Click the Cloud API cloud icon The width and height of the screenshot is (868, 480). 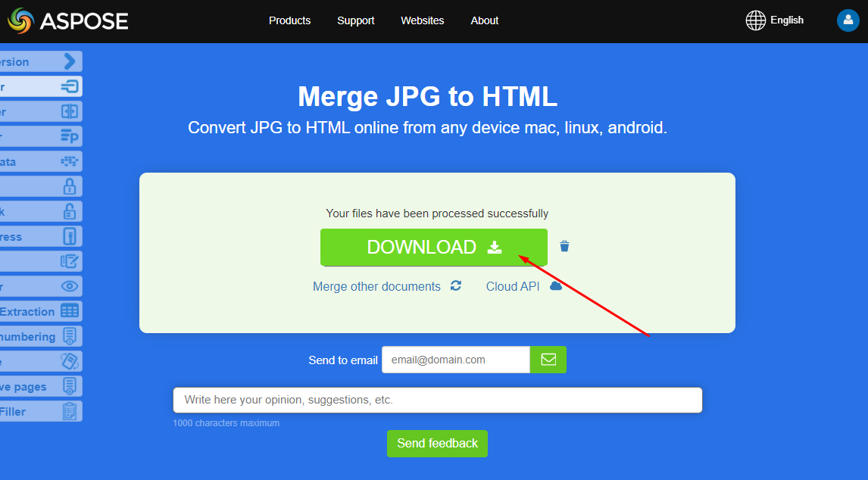[556, 285]
